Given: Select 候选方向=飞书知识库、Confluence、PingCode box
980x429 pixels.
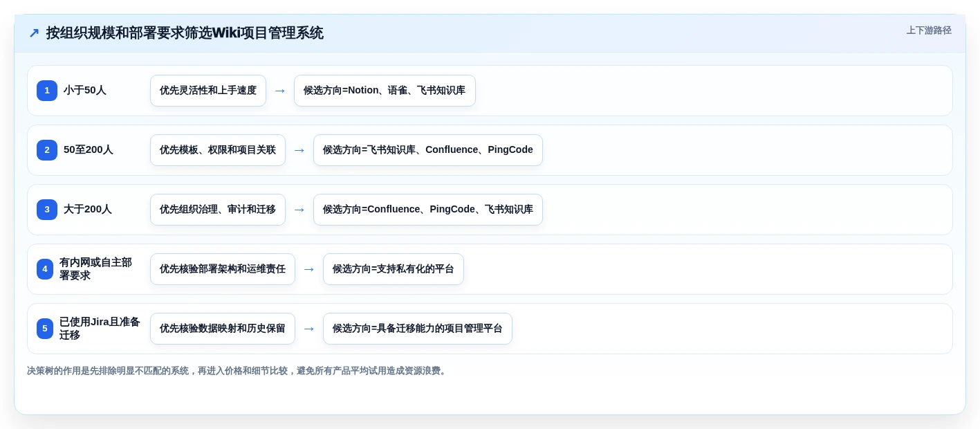Looking at the screenshot, I should tap(428, 150).
